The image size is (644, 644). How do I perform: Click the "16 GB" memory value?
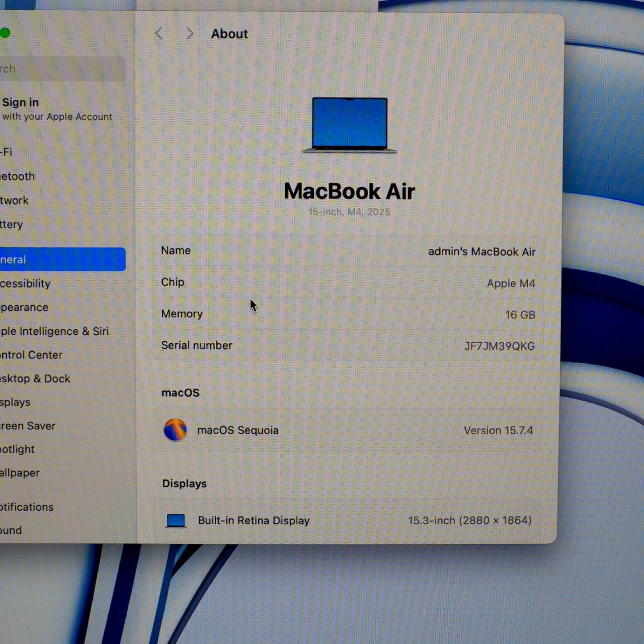click(x=520, y=315)
